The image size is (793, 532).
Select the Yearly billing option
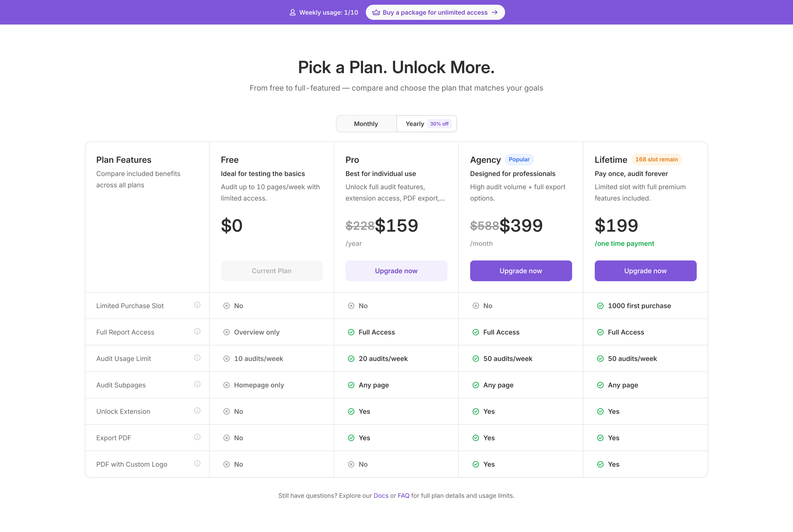tap(415, 124)
